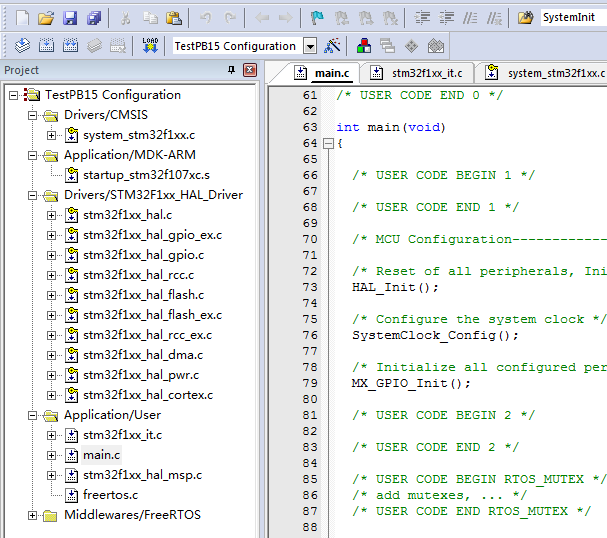Select freertos.c in project tree
This screenshot has width=607, height=538.
(110, 495)
